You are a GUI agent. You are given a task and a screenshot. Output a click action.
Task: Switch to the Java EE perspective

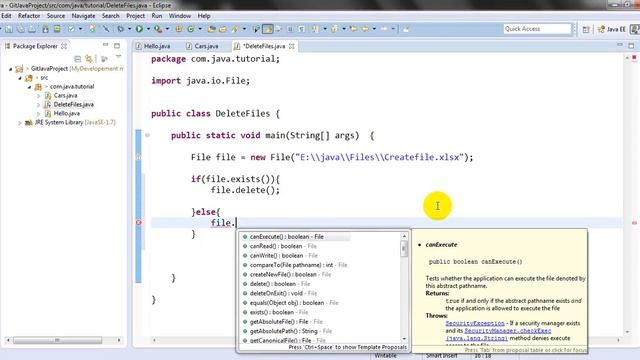pos(611,29)
